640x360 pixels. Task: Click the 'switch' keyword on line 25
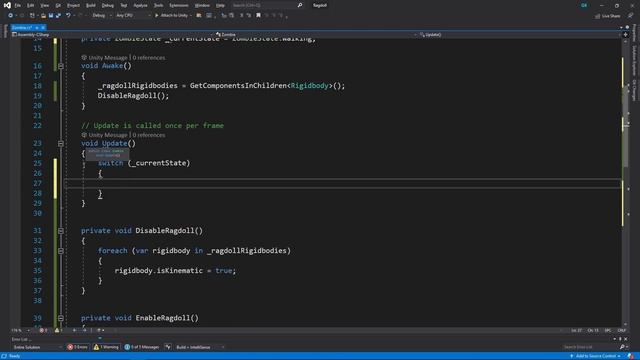[x=111, y=163]
